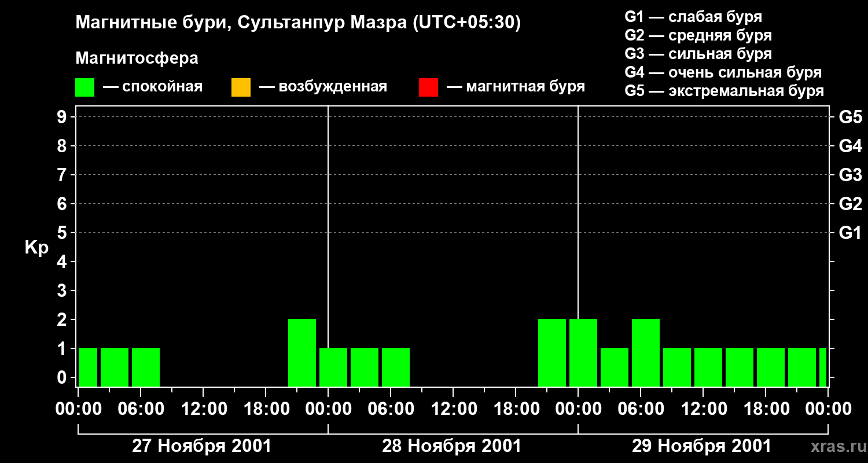The image size is (868, 463).
Task: Click the Kp 1 bar at 12:00 on 29 Ноября
Action: coord(708,367)
